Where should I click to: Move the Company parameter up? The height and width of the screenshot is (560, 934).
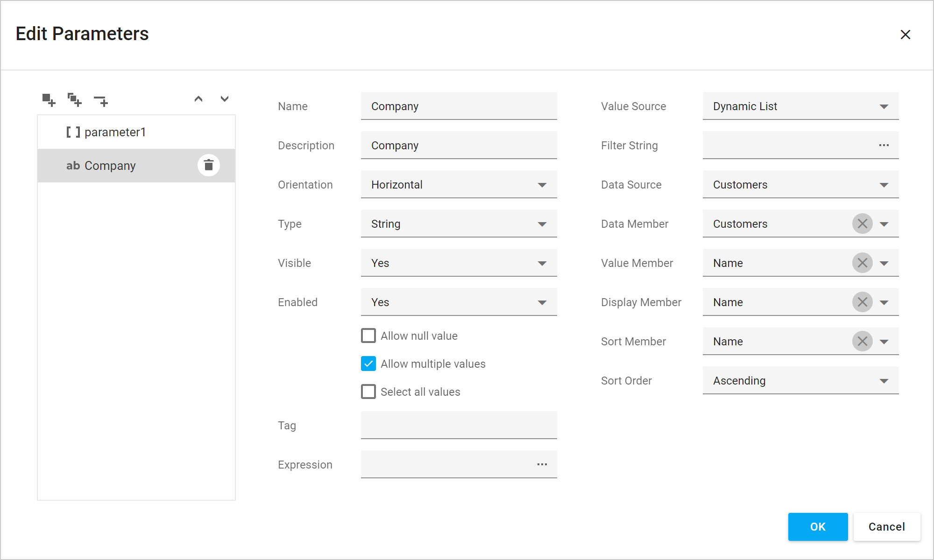198,99
